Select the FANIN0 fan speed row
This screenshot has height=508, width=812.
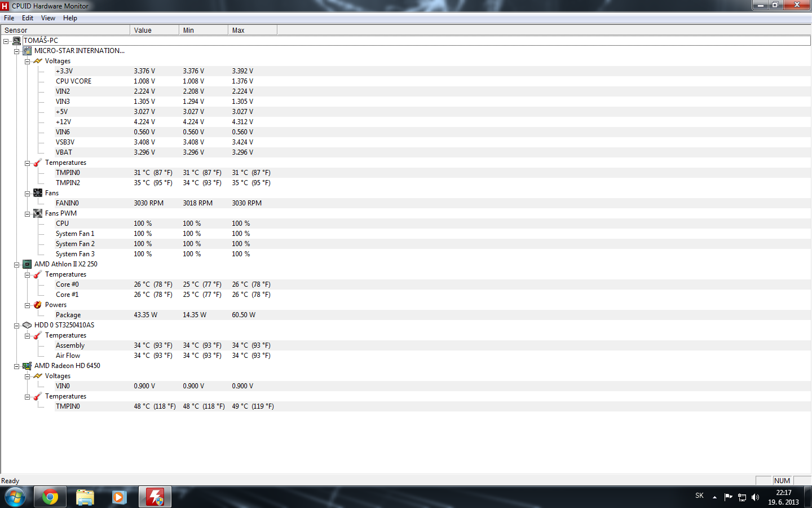pyautogui.click(x=433, y=203)
